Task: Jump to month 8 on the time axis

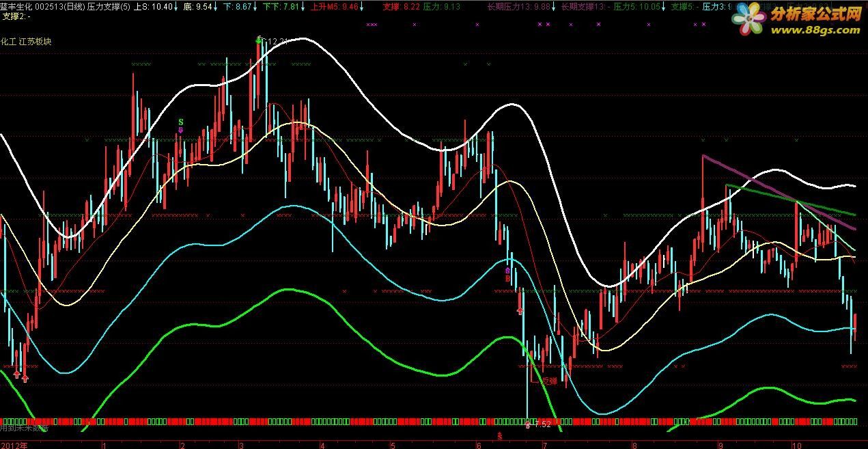Action: point(634,445)
